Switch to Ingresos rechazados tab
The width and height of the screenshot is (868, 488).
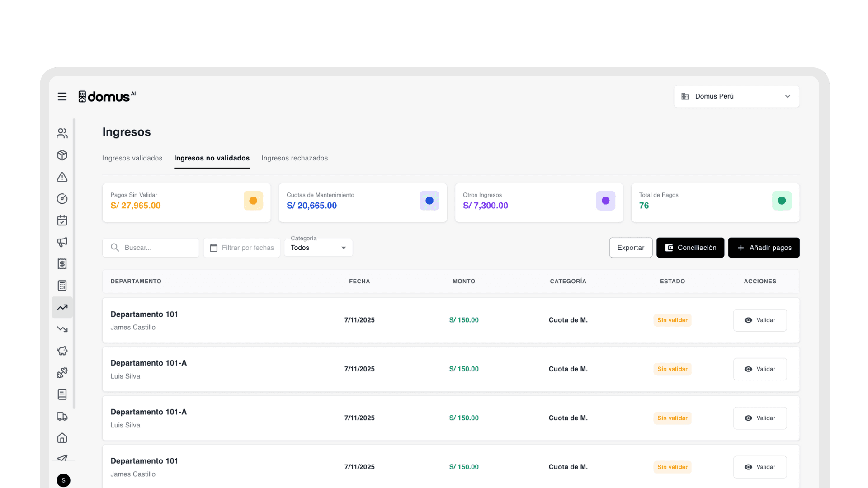point(294,158)
